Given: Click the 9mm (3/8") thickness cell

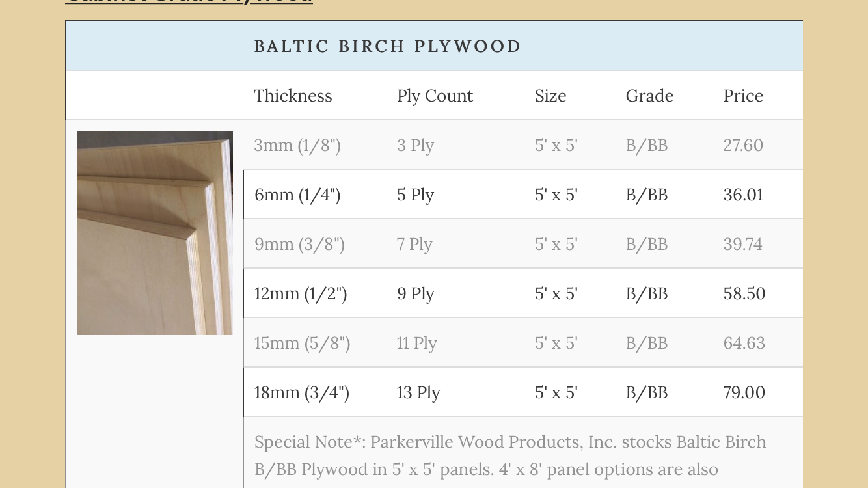Looking at the screenshot, I should click(299, 244).
